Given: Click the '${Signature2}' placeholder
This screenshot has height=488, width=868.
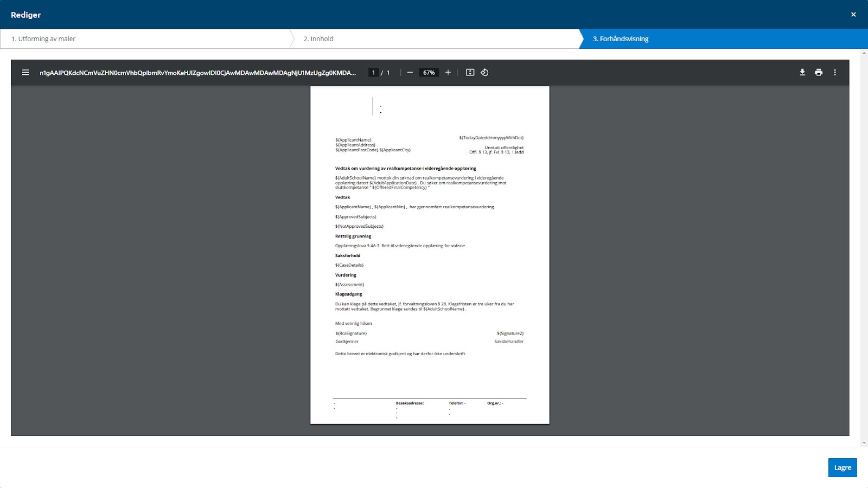Looking at the screenshot, I should click(510, 333).
